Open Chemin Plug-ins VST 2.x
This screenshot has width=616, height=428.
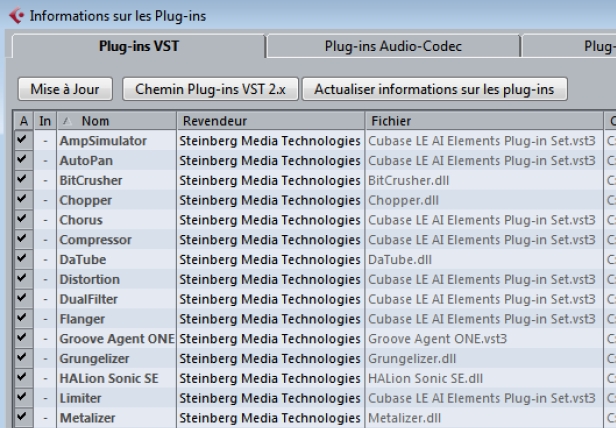pyautogui.click(x=211, y=89)
